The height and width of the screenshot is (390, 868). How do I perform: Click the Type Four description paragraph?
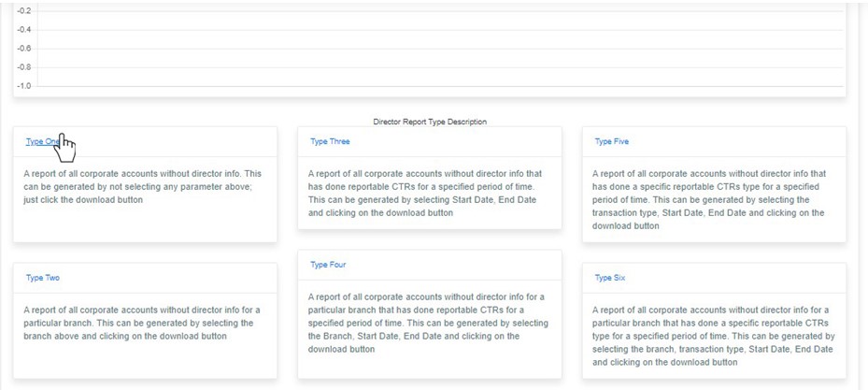coord(428,323)
